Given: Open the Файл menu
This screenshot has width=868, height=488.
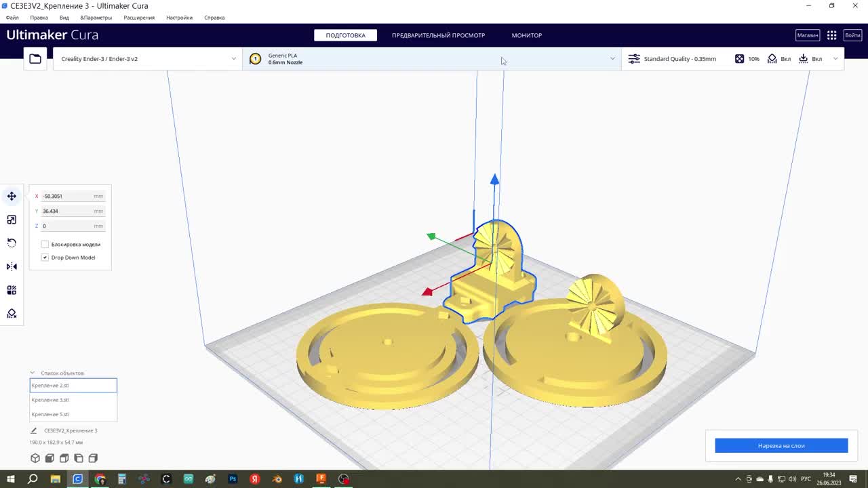Looking at the screenshot, I should [x=12, y=18].
